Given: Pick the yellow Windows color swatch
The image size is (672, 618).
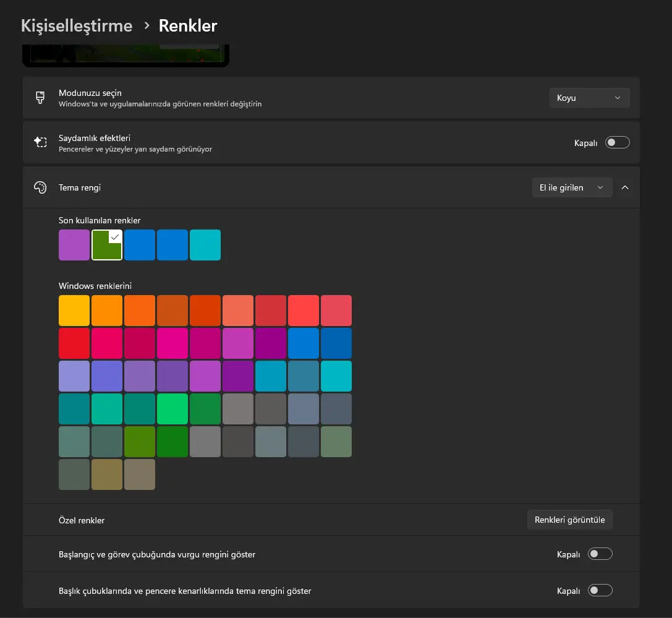Looking at the screenshot, I should coord(74,311).
